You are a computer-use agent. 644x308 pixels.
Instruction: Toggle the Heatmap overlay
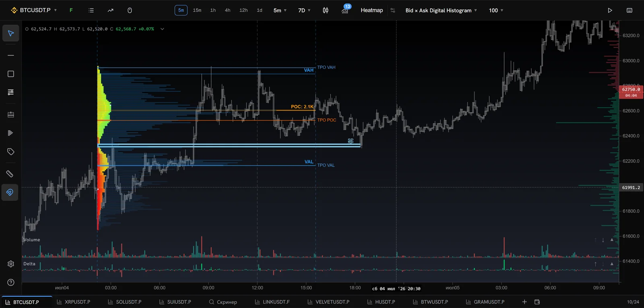372,10
